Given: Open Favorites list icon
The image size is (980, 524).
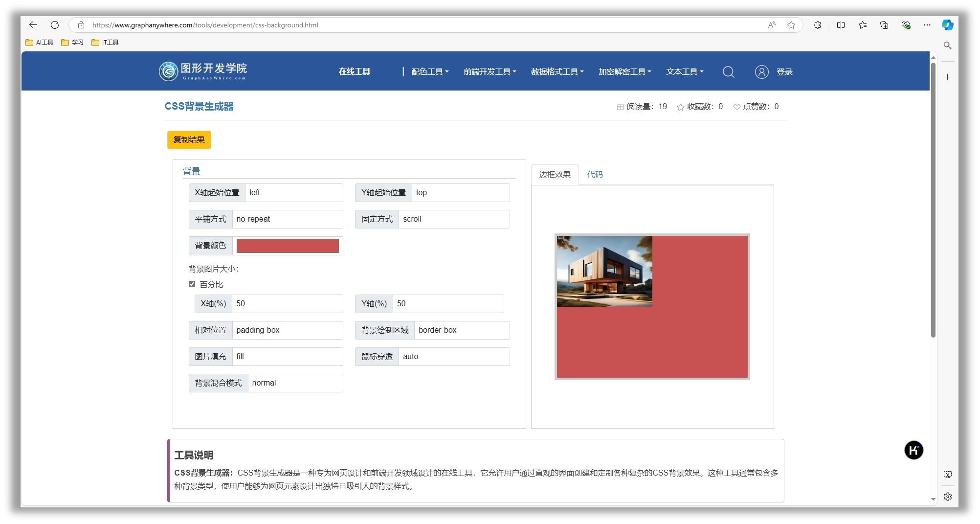Looking at the screenshot, I should pos(863,25).
